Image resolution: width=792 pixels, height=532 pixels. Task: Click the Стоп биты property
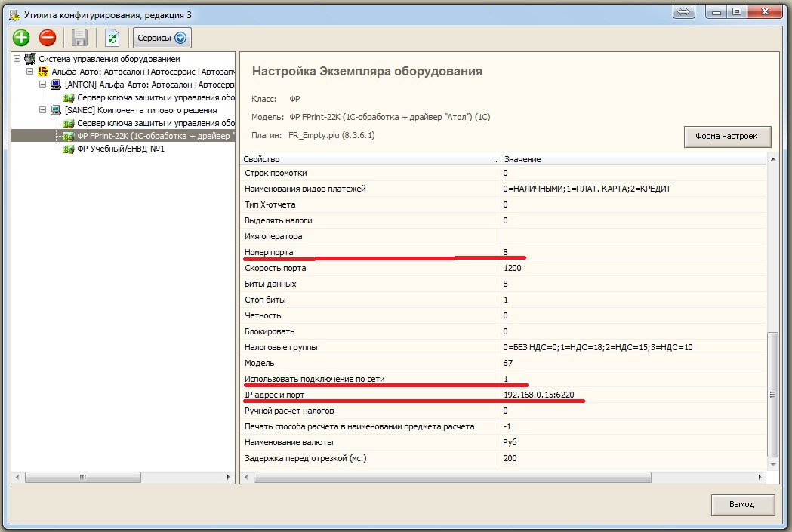[265, 300]
